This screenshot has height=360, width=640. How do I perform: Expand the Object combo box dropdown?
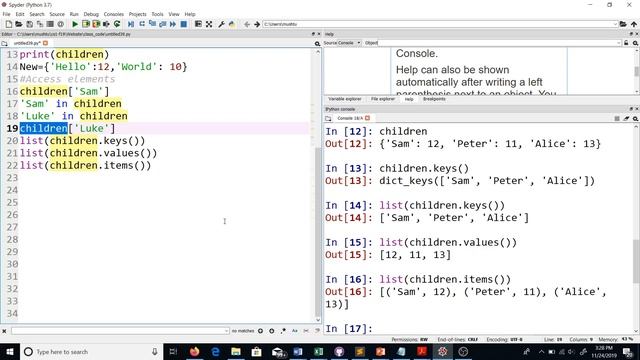[618, 43]
